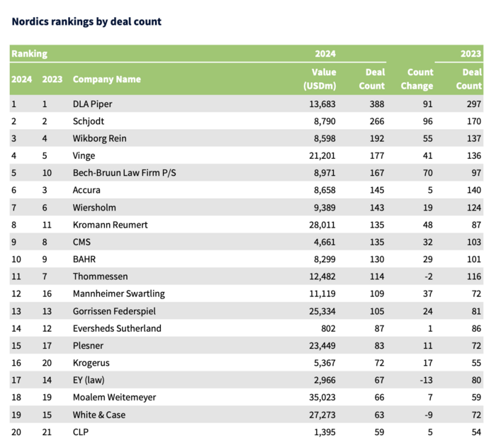Viewport: 496px width, 448px height.
Task: Click the value 5,367 for Krogerus
Action: coord(325,363)
